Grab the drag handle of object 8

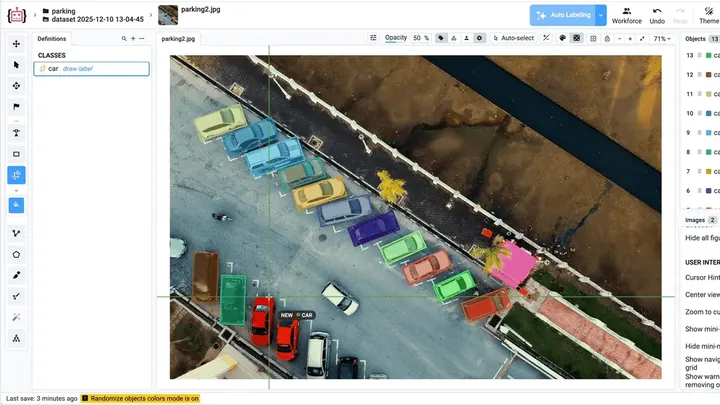[699, 152]
